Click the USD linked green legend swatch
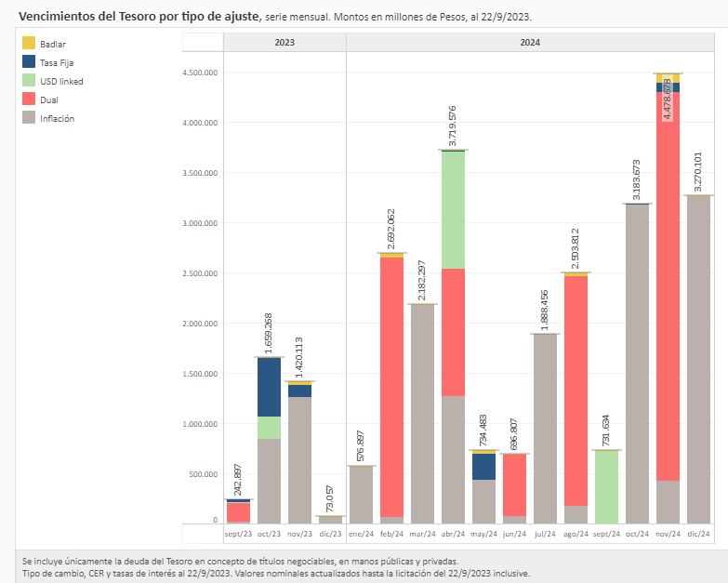 [x=28, y=81]
